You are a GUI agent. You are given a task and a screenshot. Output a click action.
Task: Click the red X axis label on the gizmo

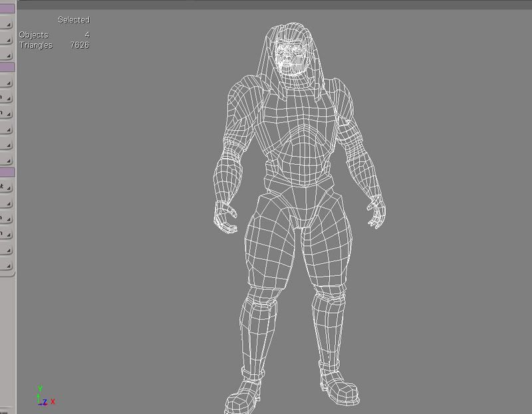coord(53,401)
